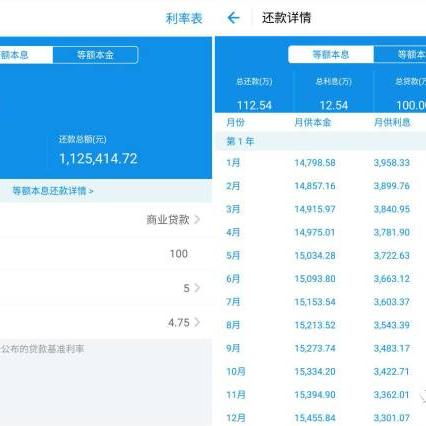Tap the back arrow next to 还款详情
Viewport: 426px width, 426px height.
(233, 18)
